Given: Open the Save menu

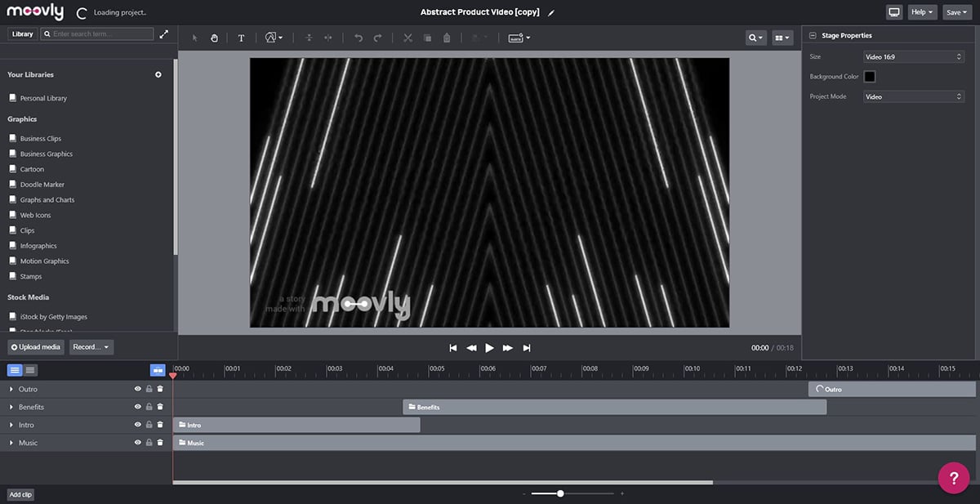Looking at the screenshot, I should pyautogui.click(x=955, y=12).
